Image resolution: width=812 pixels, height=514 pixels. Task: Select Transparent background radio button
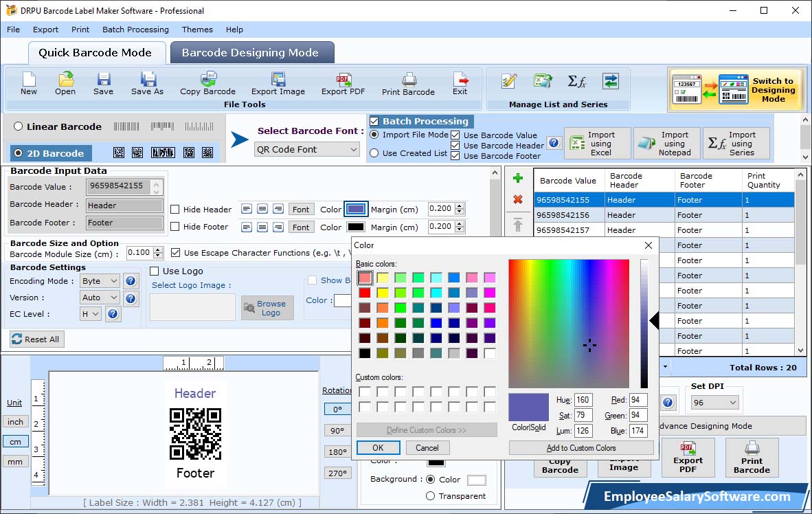pos(430,496)
